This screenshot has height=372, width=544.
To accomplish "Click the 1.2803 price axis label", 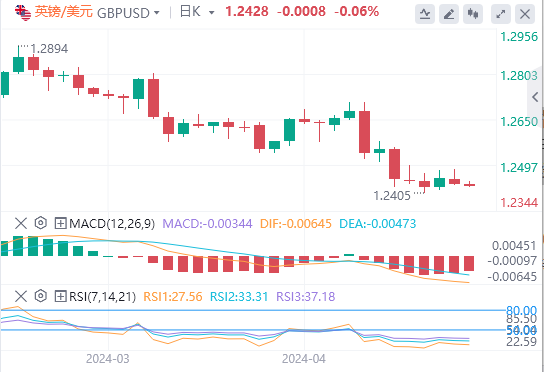I will pos(519,75).
